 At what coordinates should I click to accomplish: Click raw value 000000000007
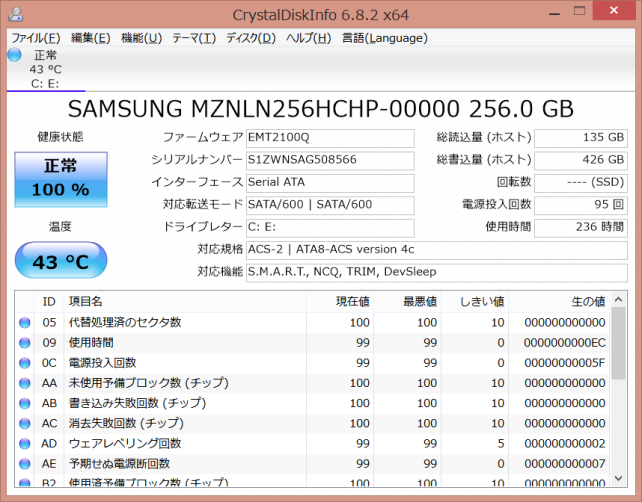click(x=565, y=464)
